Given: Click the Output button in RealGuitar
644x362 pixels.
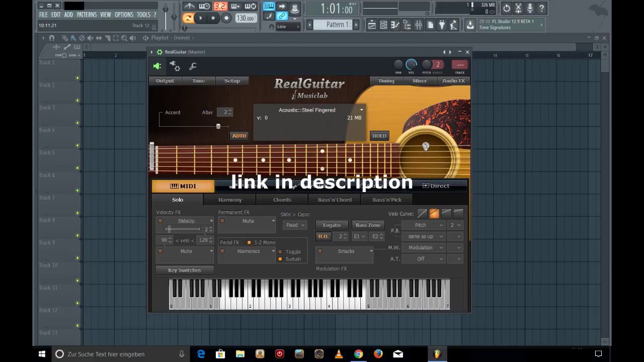Looking at the screenshot, I should [x=165, y=80].
